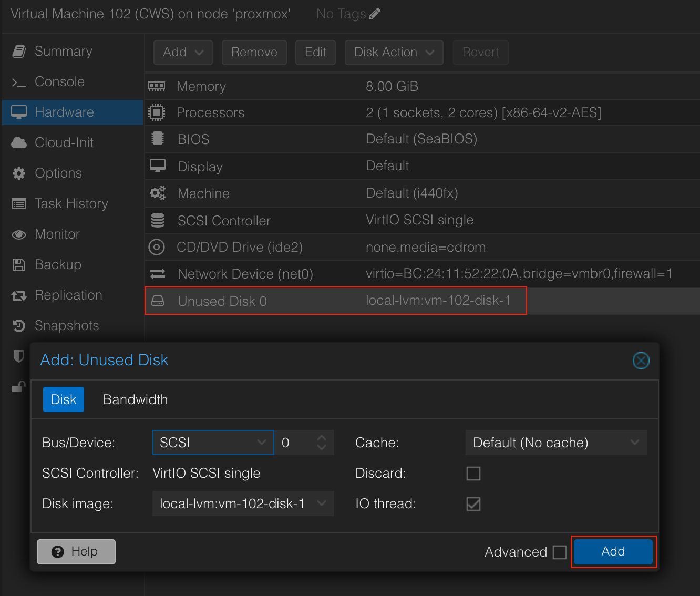Image resolution: width=700 pixels, height=596 pixels.
Task: Click the Summary book icon in sidebar
Action: click(x=19, y=51)
